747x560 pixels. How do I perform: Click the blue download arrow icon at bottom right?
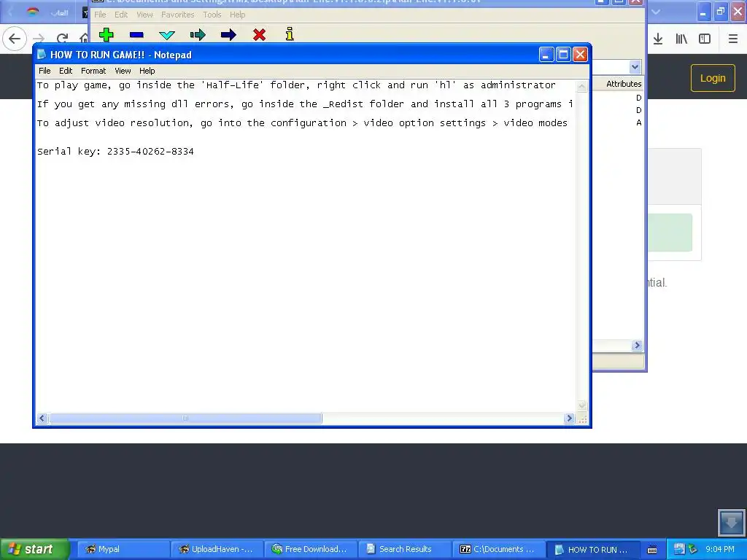click(x=731, y=523)
